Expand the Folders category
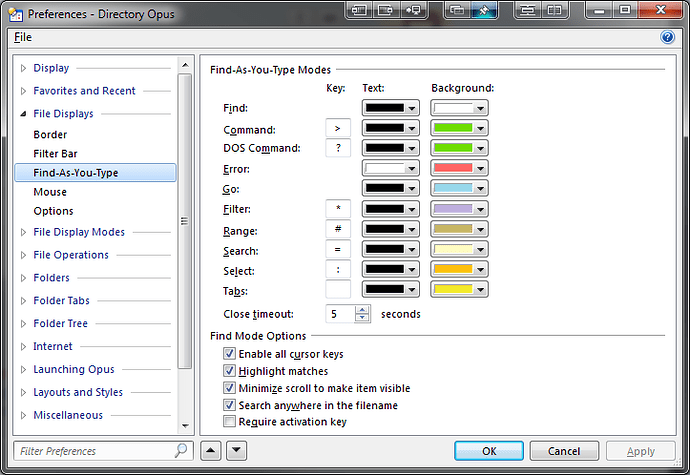 tap(23, 278)
